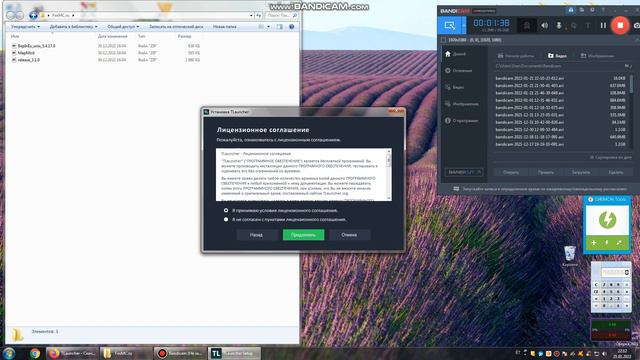Sort the Explorer list by the size column
This screenshot has height=360, width=640.
pyautogui.click(x=184, y=36)
